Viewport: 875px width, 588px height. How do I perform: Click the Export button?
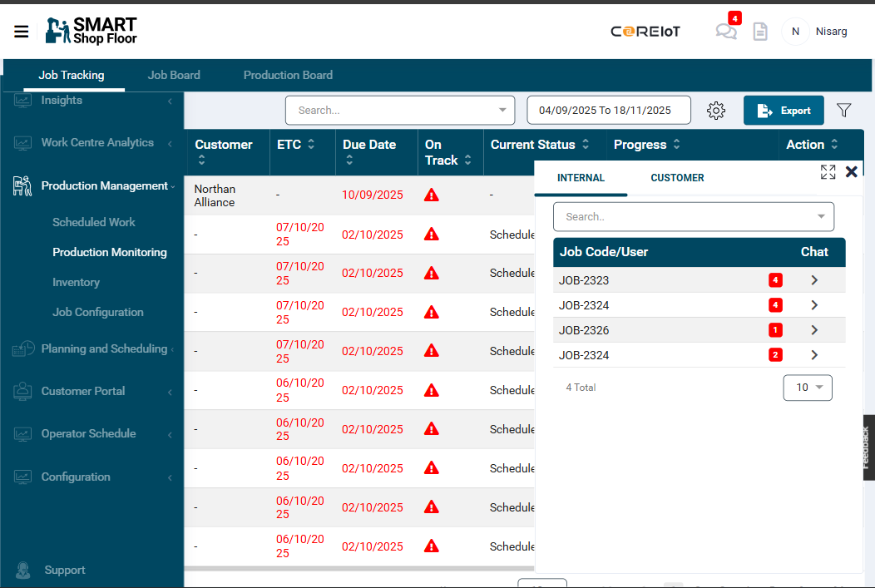tap(784, 111)
